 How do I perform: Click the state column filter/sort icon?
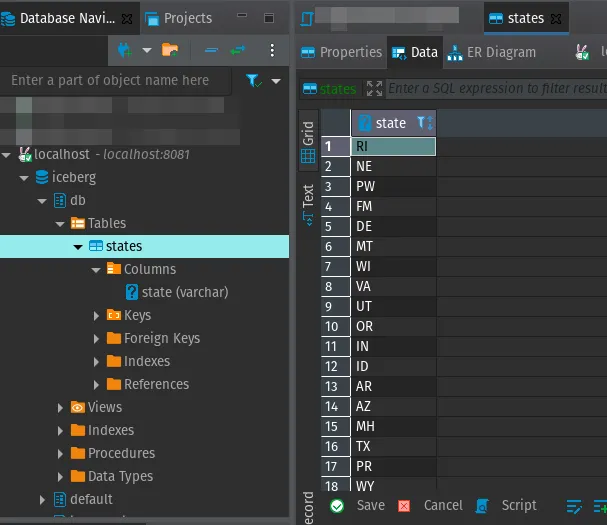click(x=424, y=123)
